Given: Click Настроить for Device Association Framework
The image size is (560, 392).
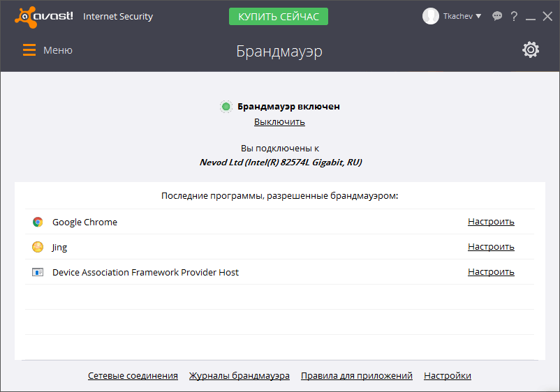Looking at the screenshot, I should pos(491,271).
